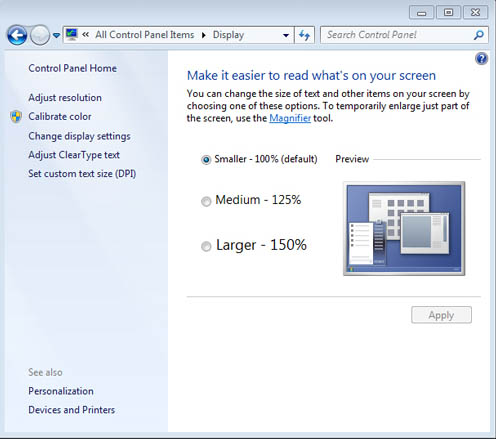Open the Magnifier tool link
This screenshot has height=439, width=496.
pyautogui.click(x=290, y=118)
